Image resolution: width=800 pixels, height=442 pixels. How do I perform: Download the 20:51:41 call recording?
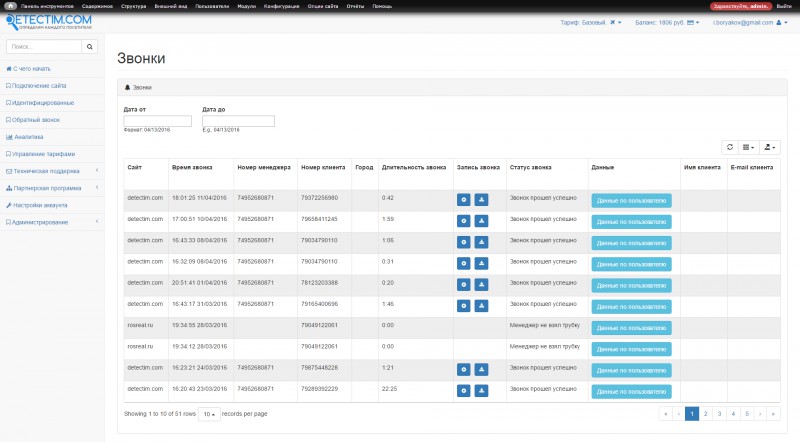(481, 284)
